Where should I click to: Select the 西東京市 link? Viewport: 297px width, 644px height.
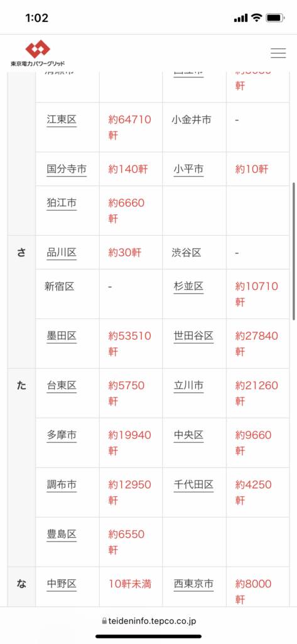click(193, 584)
